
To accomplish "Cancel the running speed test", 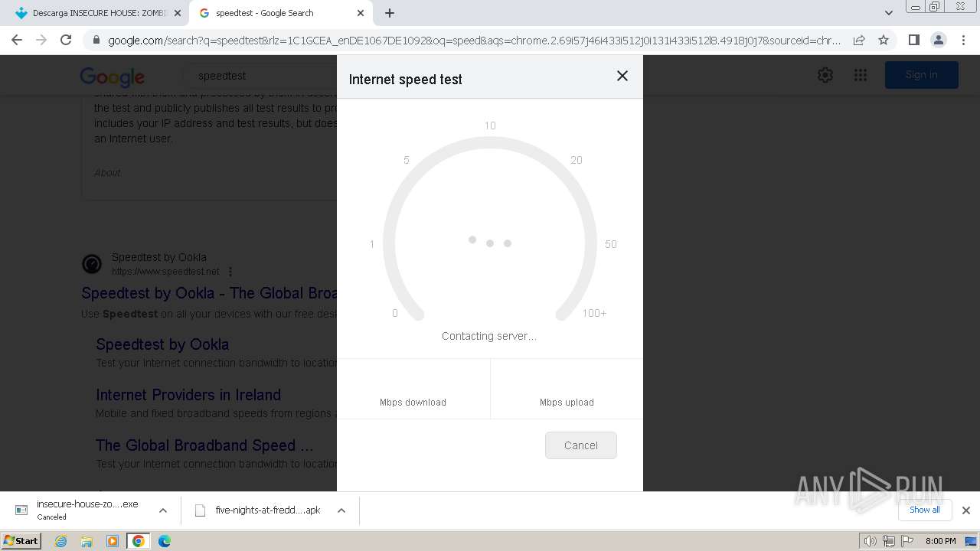I will tap(581, 445).
